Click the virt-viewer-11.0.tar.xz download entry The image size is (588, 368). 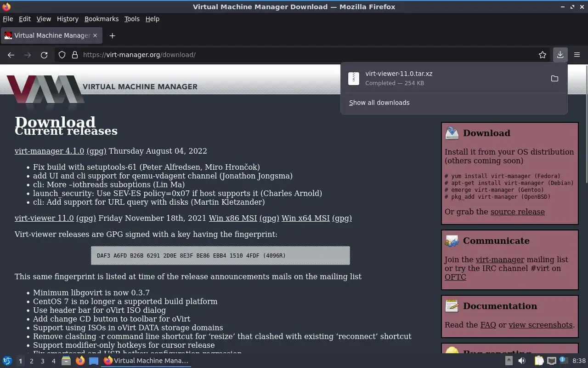(x=454, y=78)
